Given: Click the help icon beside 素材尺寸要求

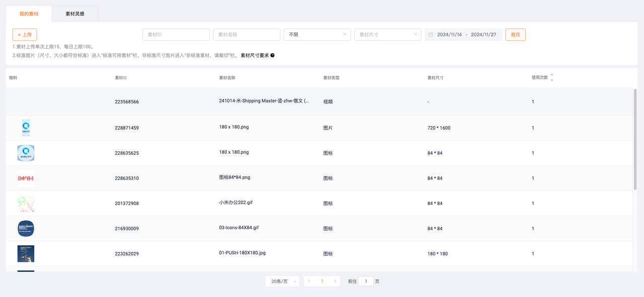Looking at the screenshot, I should (273, 56).
